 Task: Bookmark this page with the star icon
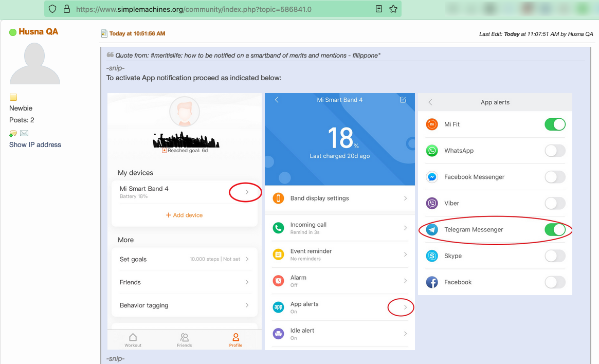point(393,9)
